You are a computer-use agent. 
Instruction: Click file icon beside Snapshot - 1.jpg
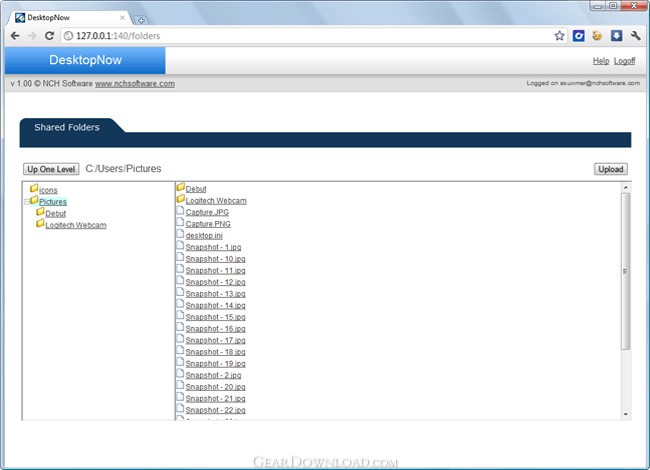click(x=180, y=245)
